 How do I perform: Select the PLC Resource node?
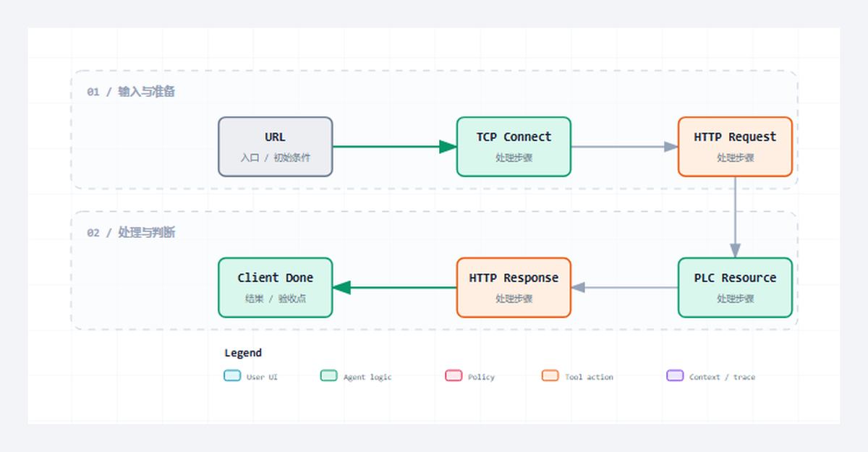[735, 288]
